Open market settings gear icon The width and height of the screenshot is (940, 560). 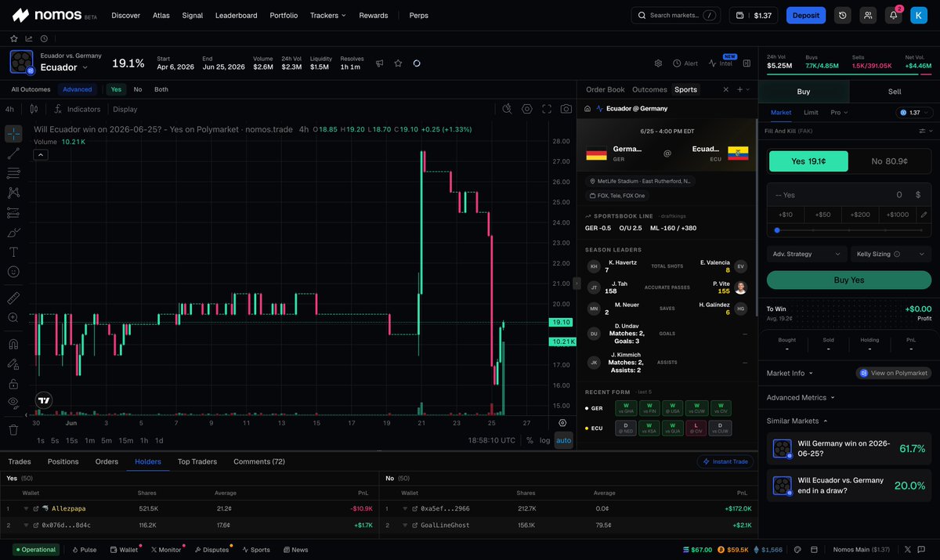point(658,63)
